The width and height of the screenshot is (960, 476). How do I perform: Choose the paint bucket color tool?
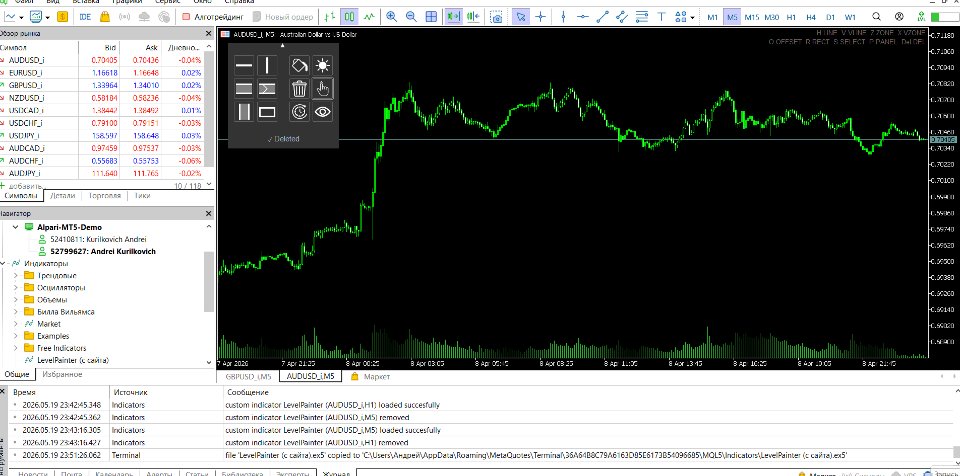(x=299, y=65)
